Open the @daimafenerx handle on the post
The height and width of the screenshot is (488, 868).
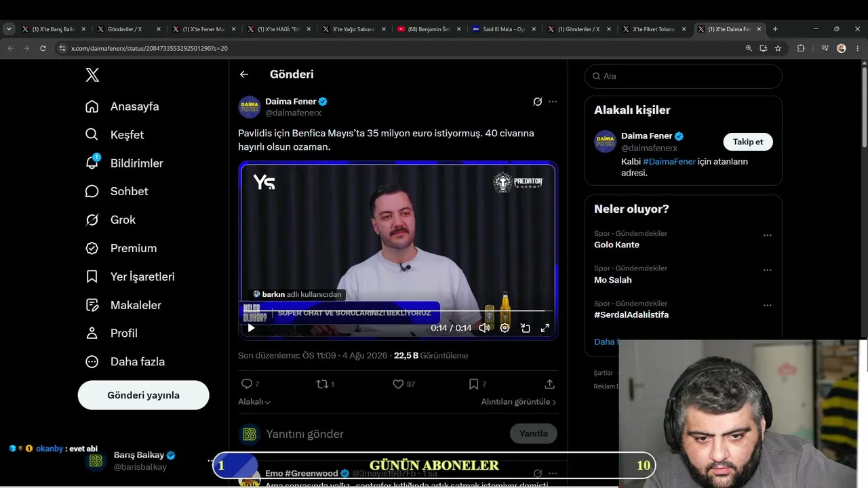[293, 113]
